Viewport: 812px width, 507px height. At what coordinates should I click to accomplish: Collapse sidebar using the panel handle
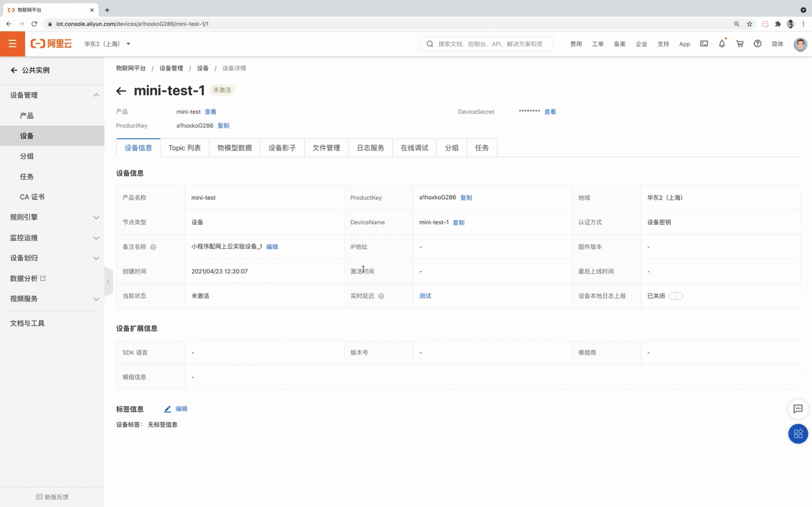point(108,282)
